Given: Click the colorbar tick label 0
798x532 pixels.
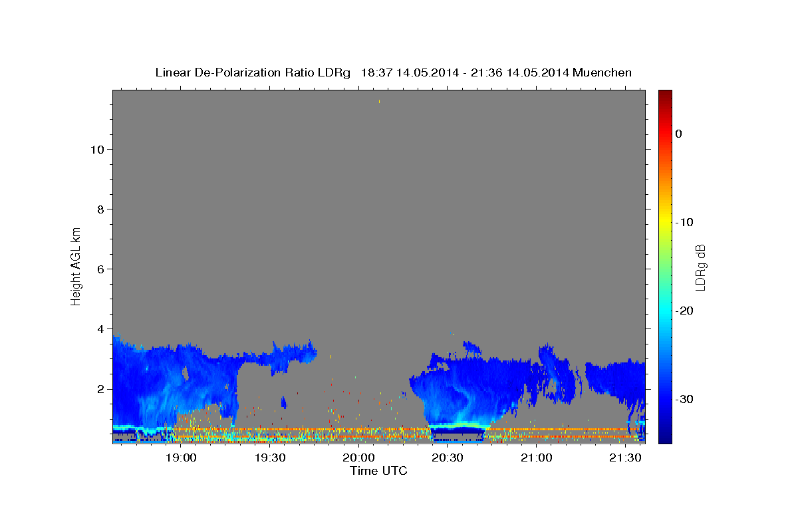Looking at the screenshot, I should click(x=678, y=134).
